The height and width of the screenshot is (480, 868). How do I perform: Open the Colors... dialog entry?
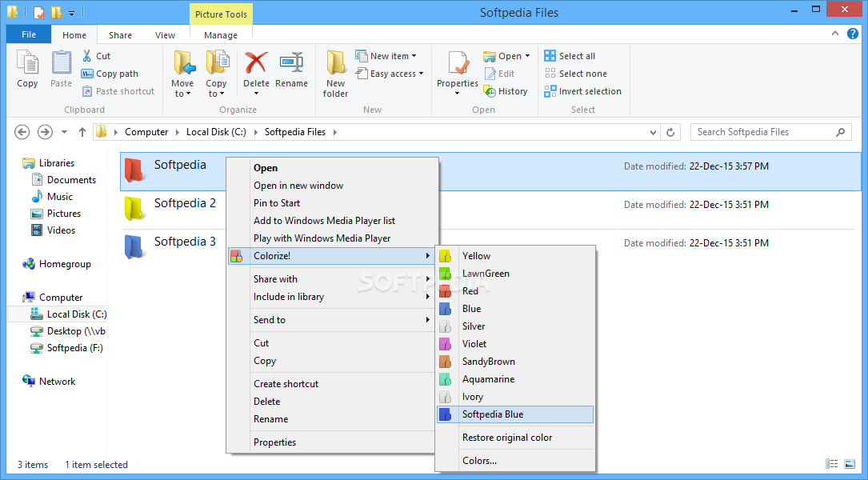pyautogui.click(x=515, y=461)
